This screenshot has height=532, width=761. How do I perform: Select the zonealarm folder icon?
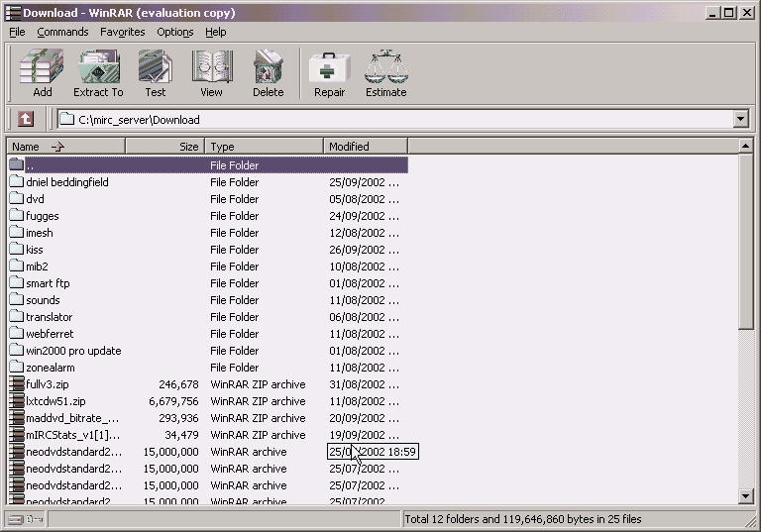tap(17, 367)
